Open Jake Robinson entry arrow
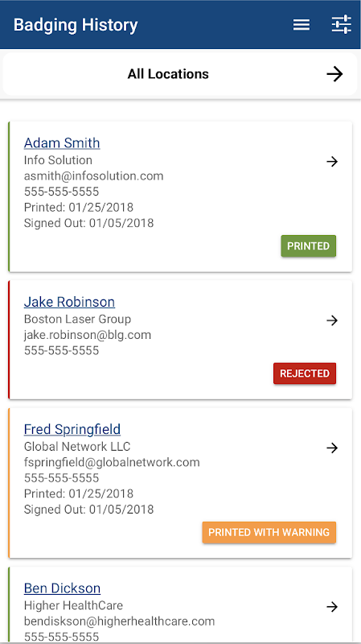Viewport: 361px width, 644px height. click(x=332, y=320)
